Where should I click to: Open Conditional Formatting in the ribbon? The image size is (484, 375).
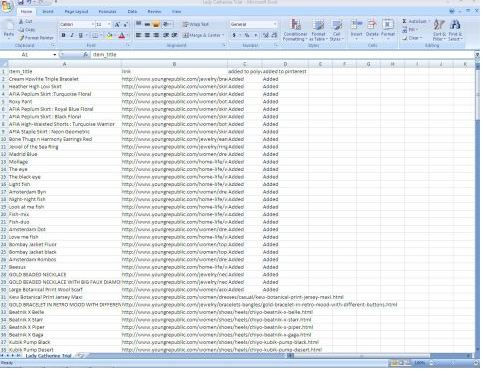(295, 30)
